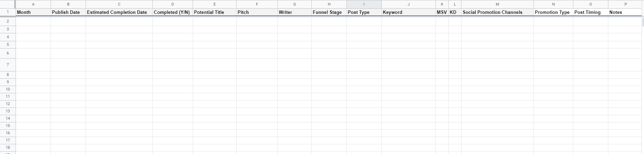644x154 pixels.
Task: Select the Post Timing header cell
Action: click(x=590, y=12)
